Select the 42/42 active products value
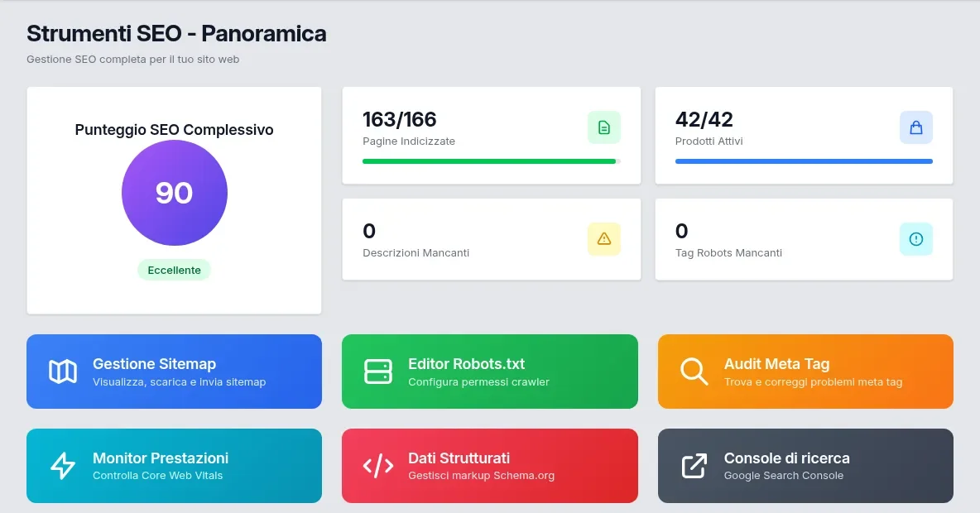 (x=704, y=119)
